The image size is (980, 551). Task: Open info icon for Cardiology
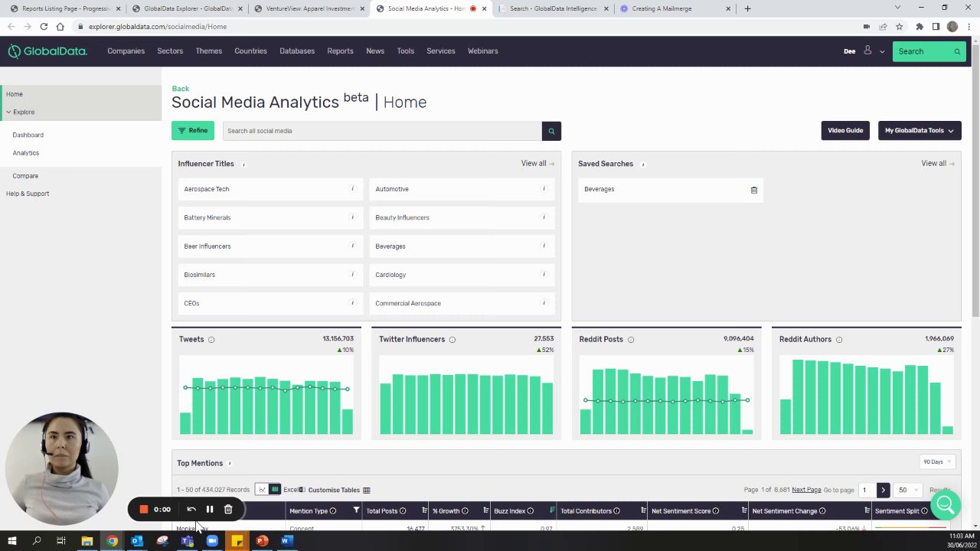(x=544, y=274)
